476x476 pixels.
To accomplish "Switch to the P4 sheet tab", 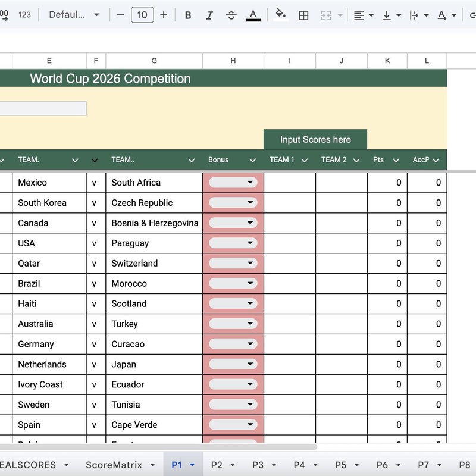I will (x=299, y=465).
